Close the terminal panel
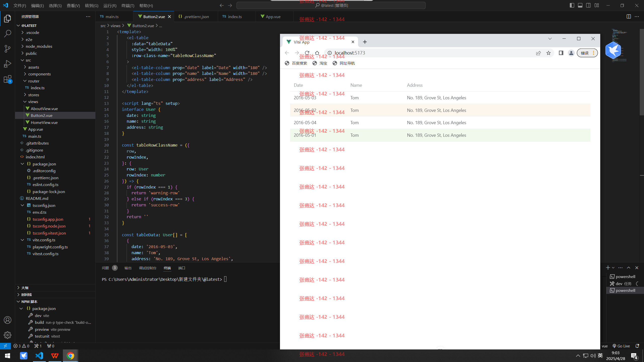The width and height of the screenshot is (644, 362). [x=637, y=268]
